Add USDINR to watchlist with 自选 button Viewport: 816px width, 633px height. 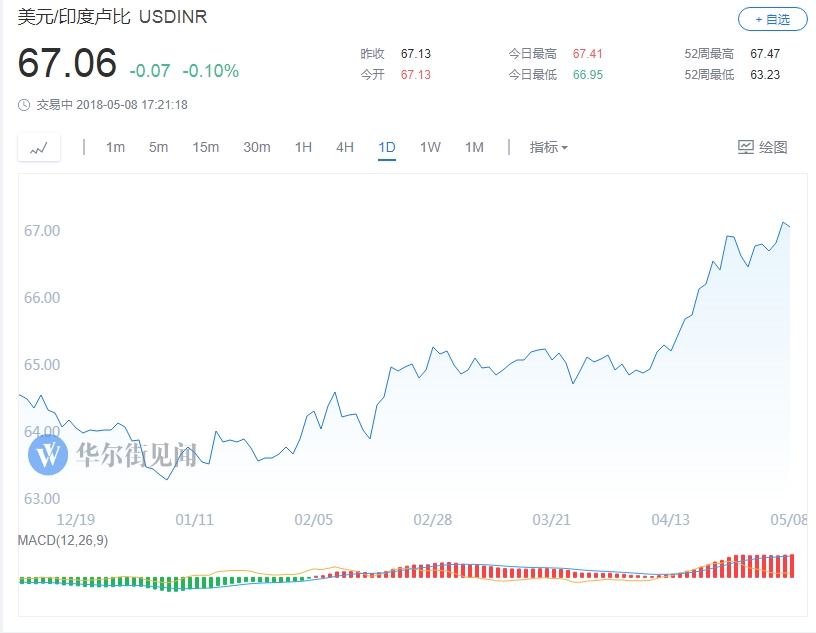(x=772, y=19)
